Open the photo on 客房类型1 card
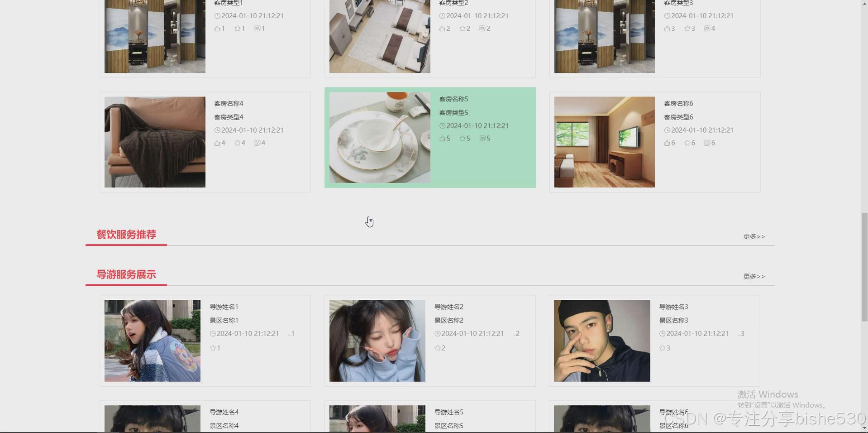 [155, 36]
